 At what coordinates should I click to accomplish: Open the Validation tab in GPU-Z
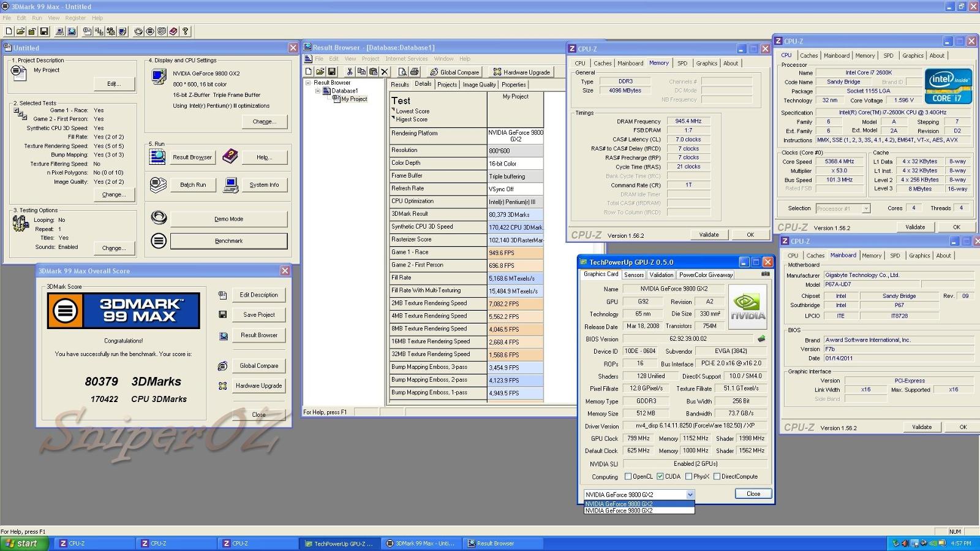point(661,275)
